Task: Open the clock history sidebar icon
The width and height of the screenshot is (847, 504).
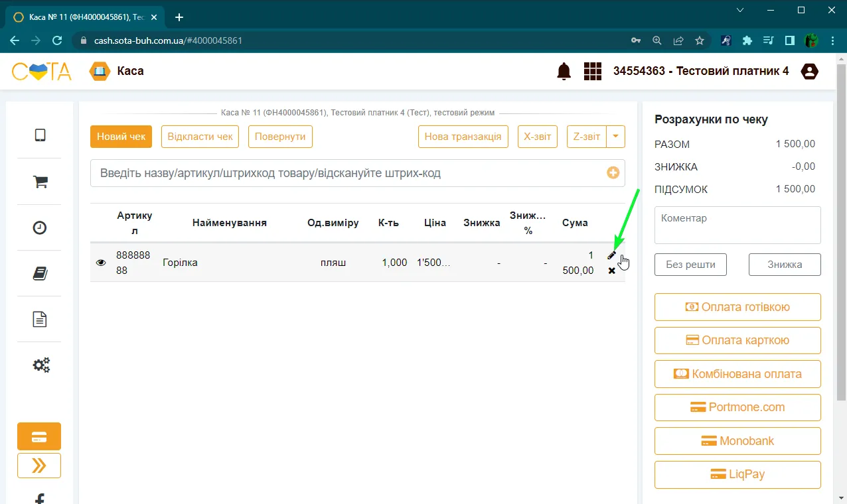Action: [40, 227]
